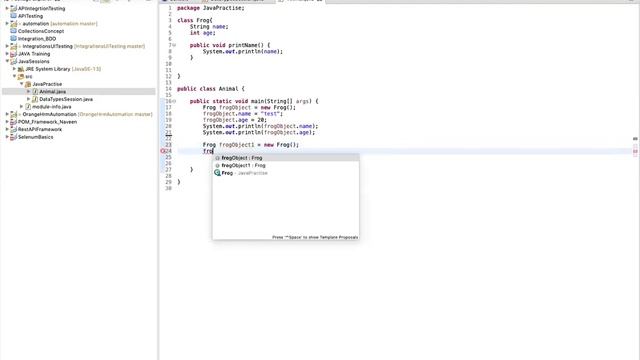Choose the 'Frog - JavaPractise' completion proposal

tap(286, 173)
